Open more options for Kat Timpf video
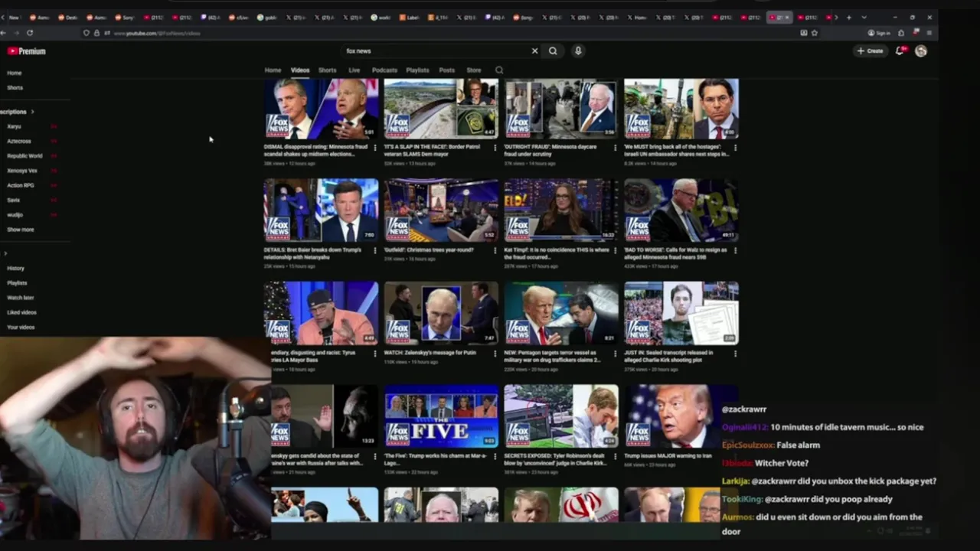Screen dimensions: 980x551 (x=615, y=251)
